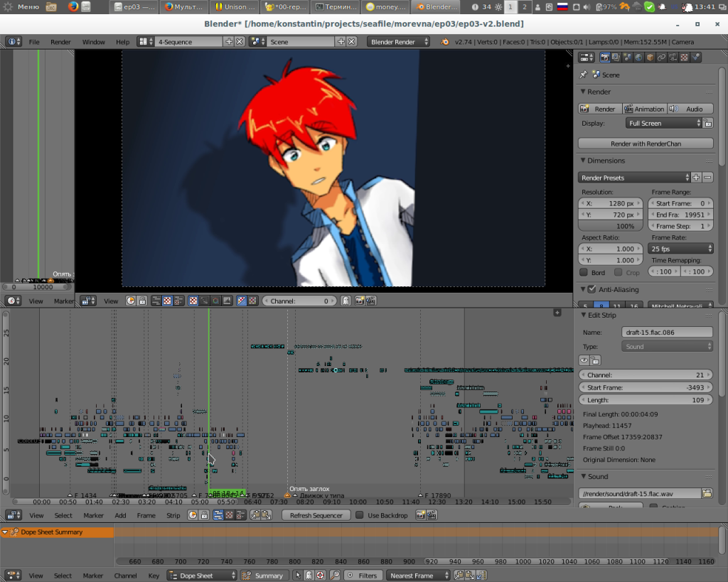Click the ghost icon next to the Channel field
Screen dimensions: 728x582
pos(346,301)
